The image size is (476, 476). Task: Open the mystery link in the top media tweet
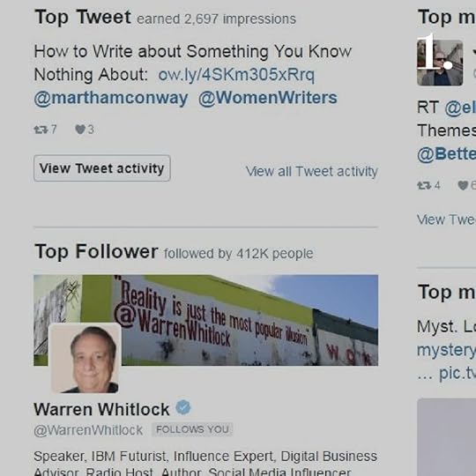click(x=447, y=350)
